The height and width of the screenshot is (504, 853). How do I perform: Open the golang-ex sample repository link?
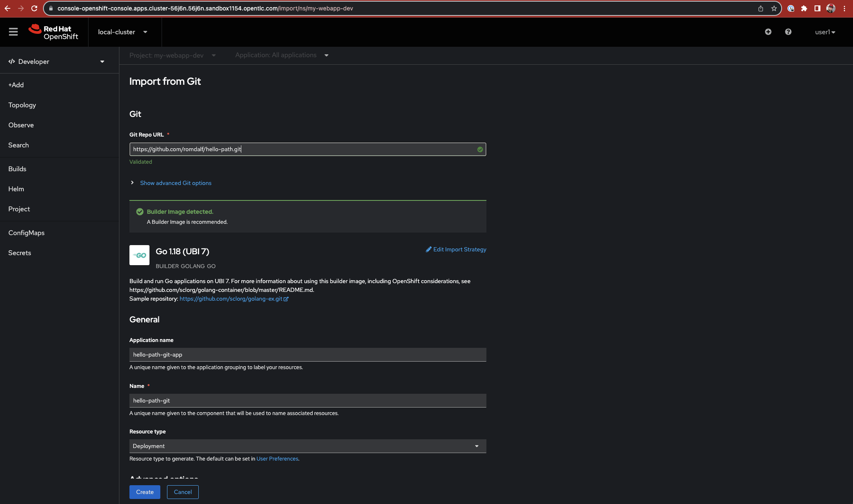coord(231,299)
